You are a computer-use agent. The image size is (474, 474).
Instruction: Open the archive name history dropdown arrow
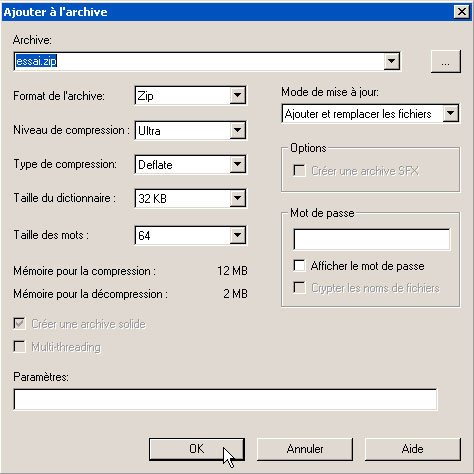(x=391, y=61)
